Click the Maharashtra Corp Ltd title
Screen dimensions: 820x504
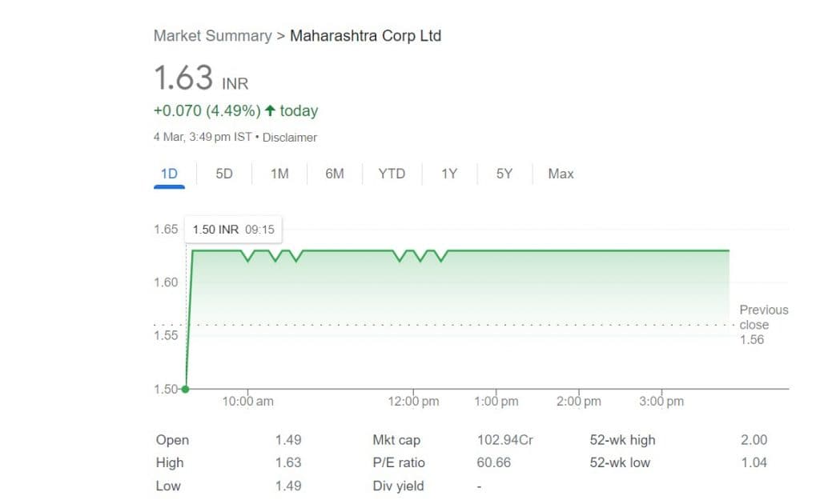(x=365, y=36)
